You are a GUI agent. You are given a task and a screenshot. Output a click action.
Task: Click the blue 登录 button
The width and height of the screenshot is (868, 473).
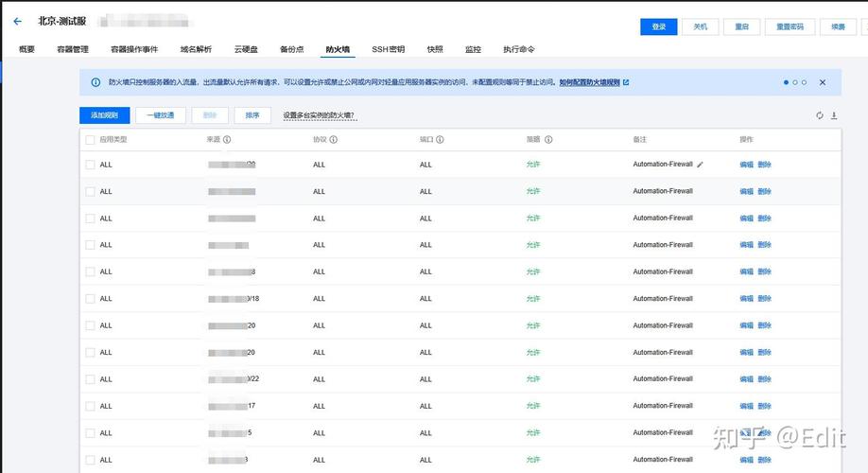tap(659, 26)
